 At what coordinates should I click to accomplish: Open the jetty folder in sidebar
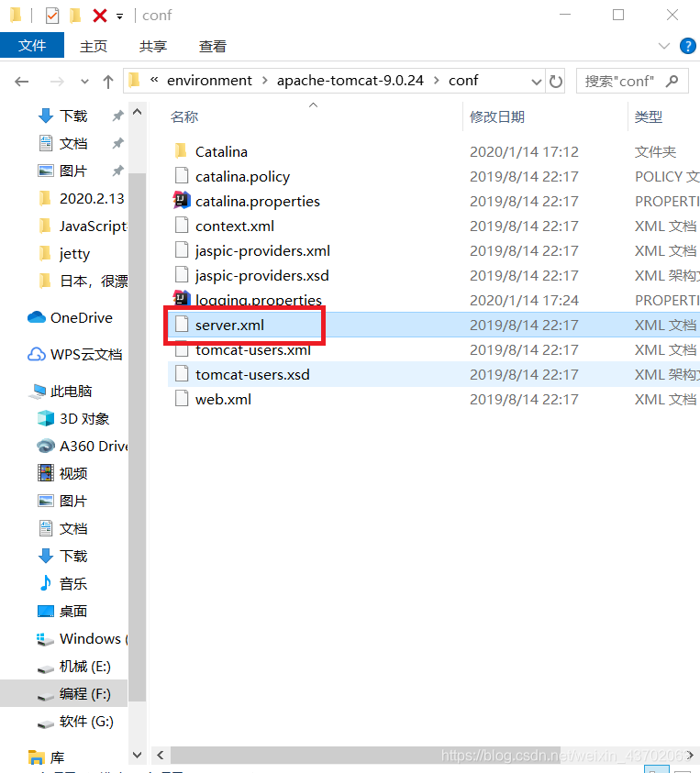(x=74, y=254)
